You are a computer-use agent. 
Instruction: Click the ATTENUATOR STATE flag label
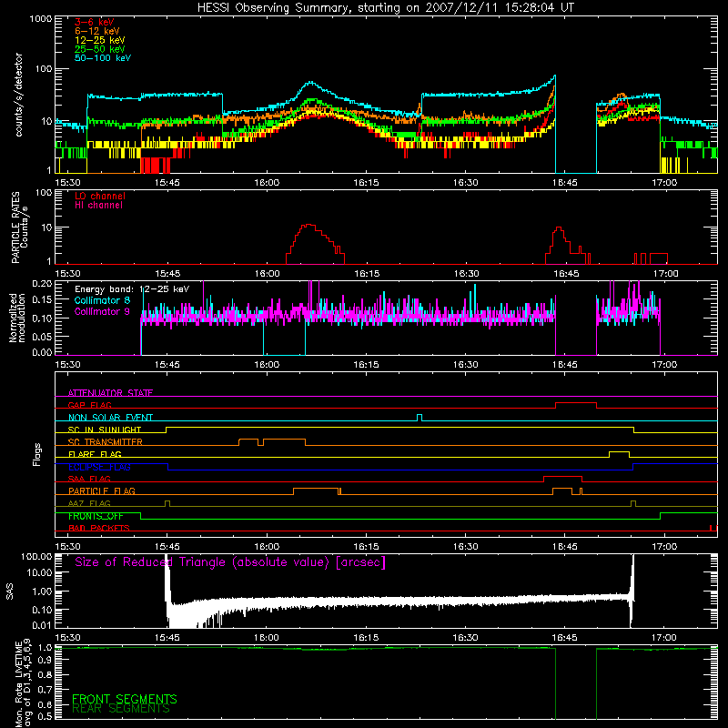(110, 393)
